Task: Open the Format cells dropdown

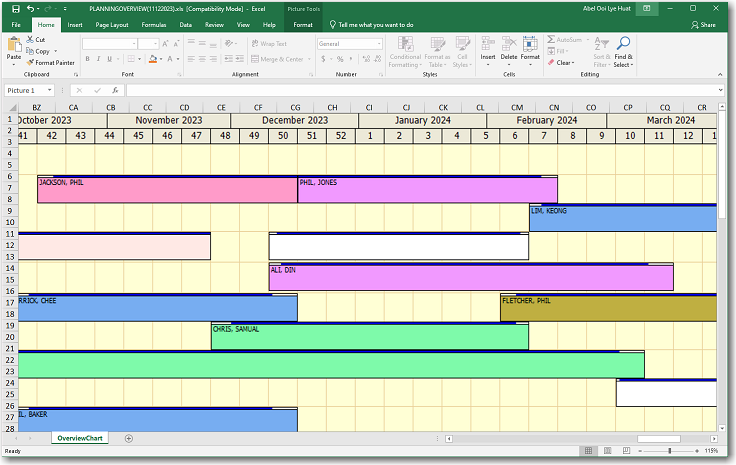Action: pyautogui.click(x=531, y=63)
